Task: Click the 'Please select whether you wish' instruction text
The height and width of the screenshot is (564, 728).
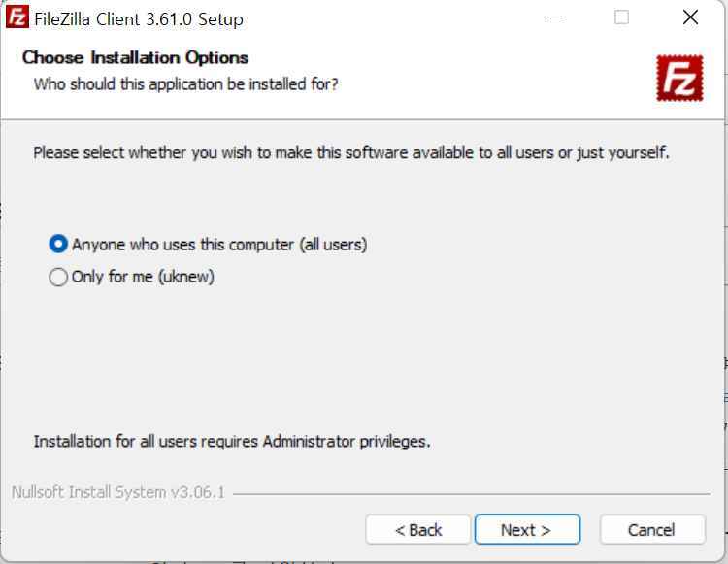Action: point(351,152)
